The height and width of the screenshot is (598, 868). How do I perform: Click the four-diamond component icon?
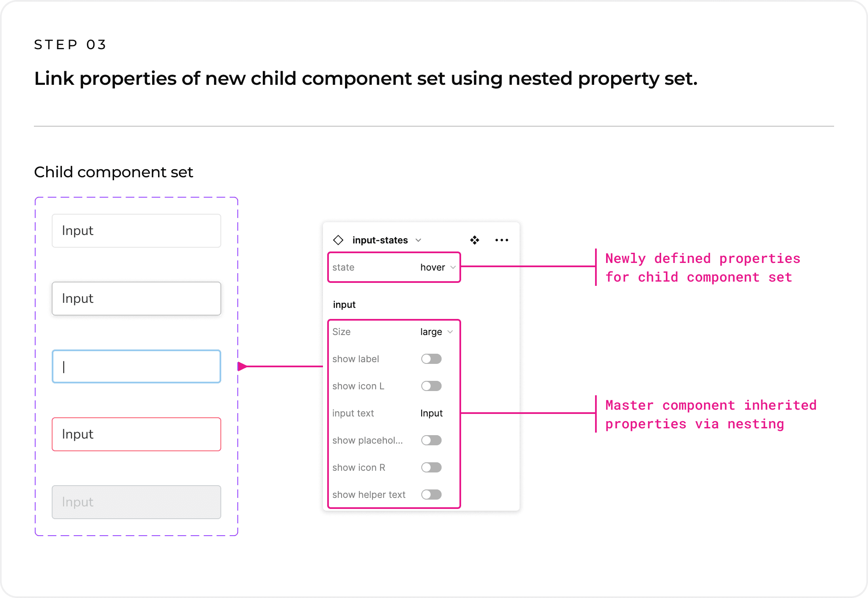(475, 240)
